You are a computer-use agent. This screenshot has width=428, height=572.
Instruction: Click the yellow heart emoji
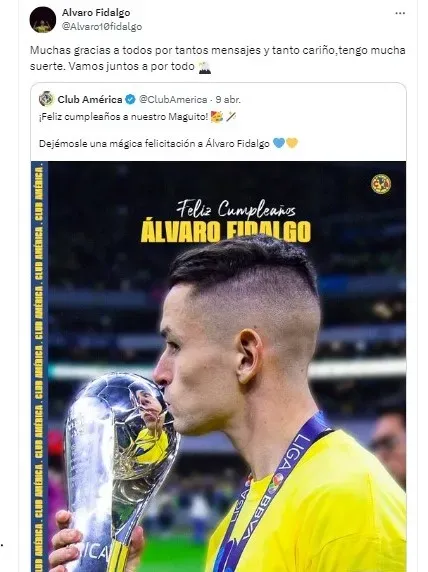[292, 143]
